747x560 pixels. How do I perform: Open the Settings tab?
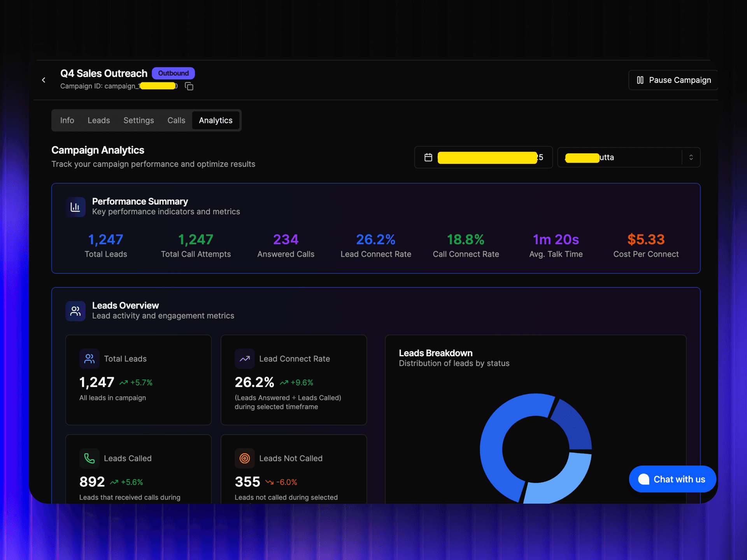tap(139, 121)
